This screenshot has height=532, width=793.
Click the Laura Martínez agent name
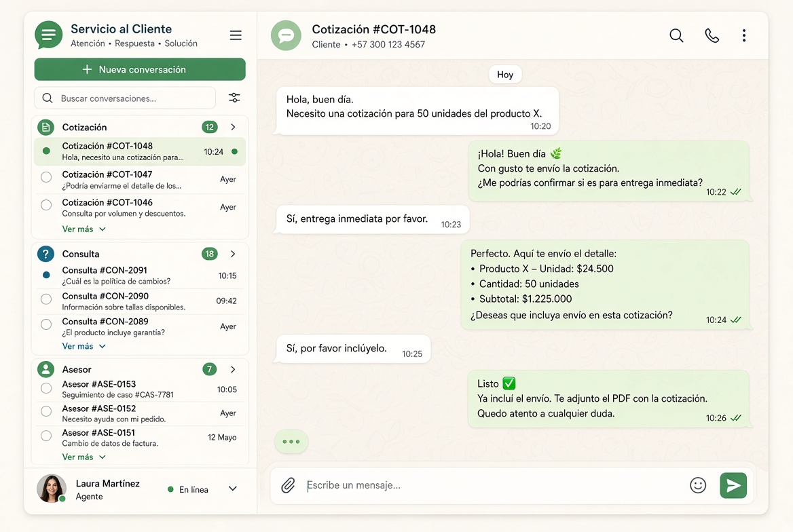tap(108, 484)
